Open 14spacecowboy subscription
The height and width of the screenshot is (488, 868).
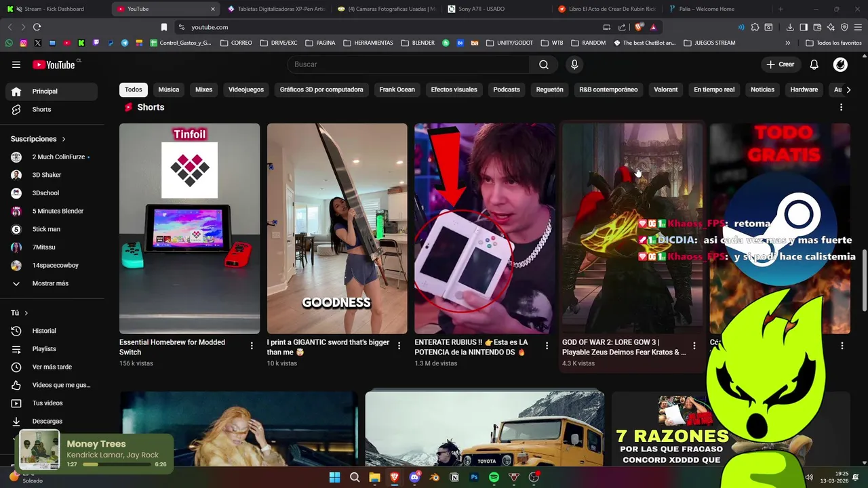point(52,265)
